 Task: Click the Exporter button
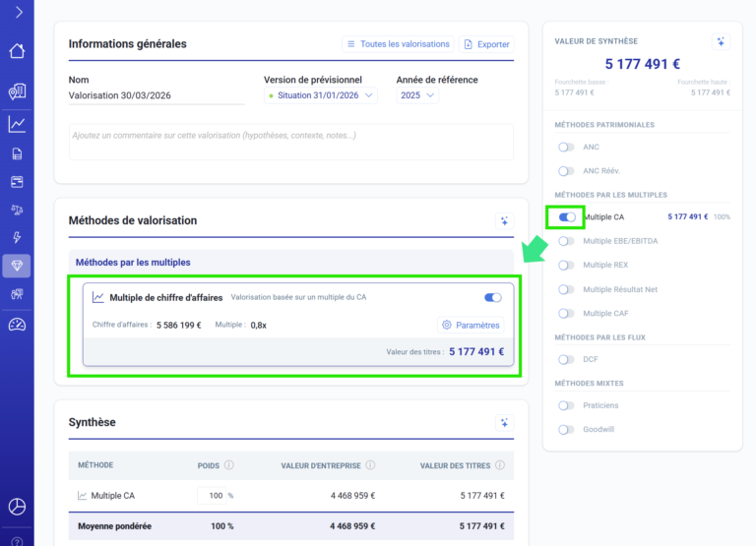[486, 44]
